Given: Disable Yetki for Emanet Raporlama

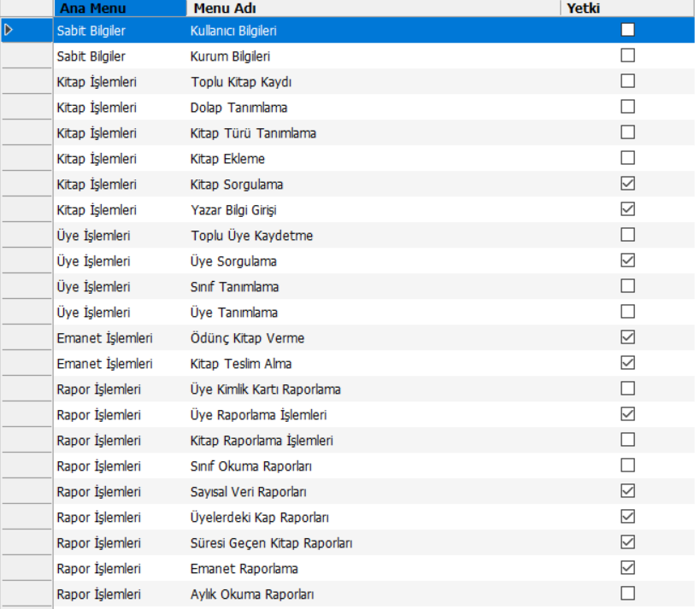Looking at the screenshot, I should pos(628,568).
